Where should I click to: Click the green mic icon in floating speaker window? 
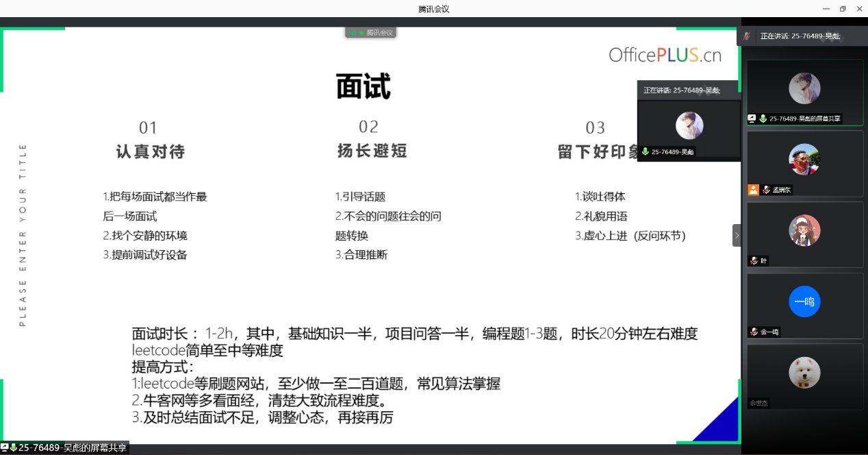coord(645,151)
